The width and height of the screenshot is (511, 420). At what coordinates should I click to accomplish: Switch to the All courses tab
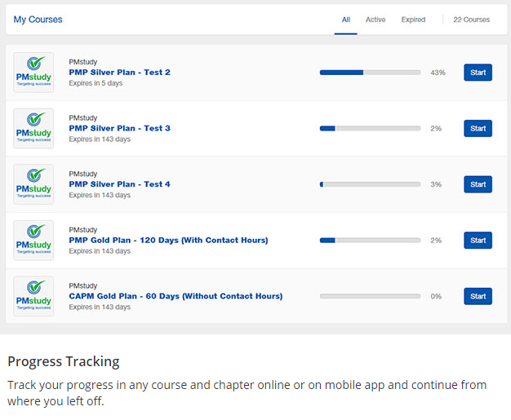coord(346,20)
